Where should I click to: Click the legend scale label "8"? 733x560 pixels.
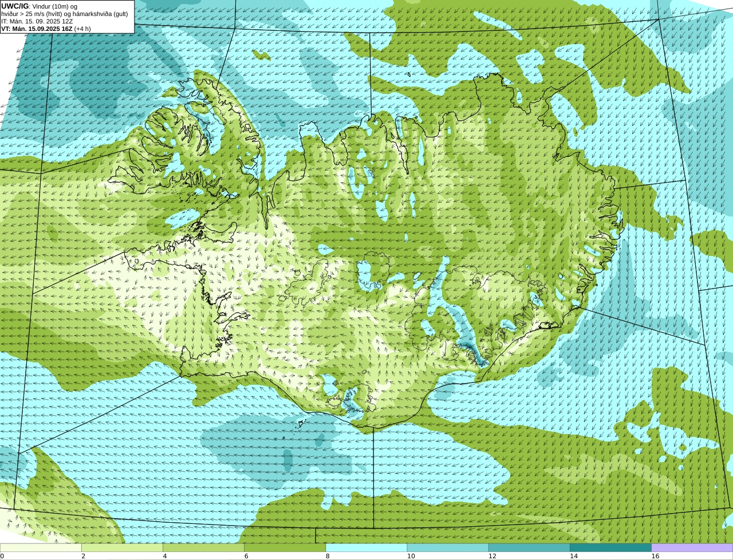[328, 556]
